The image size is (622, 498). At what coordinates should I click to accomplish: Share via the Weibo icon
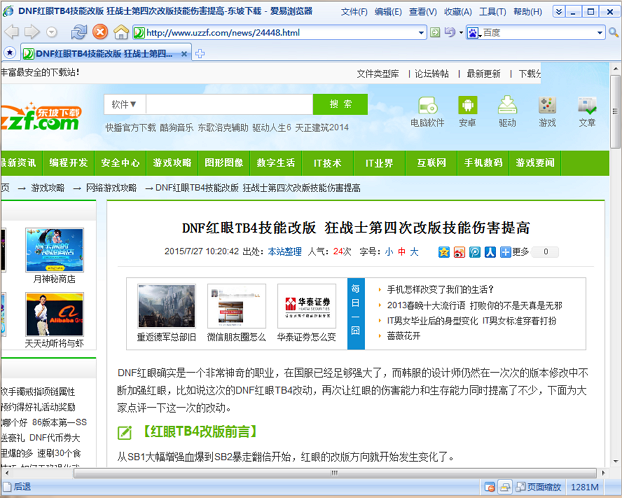(x=459, y=252)
